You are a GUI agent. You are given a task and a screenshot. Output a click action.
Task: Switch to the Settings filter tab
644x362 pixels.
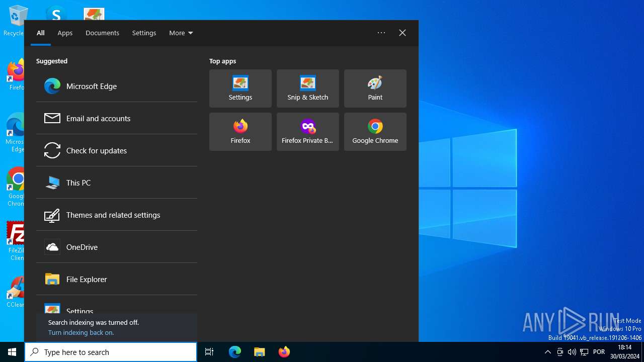[x=144, y=33]
